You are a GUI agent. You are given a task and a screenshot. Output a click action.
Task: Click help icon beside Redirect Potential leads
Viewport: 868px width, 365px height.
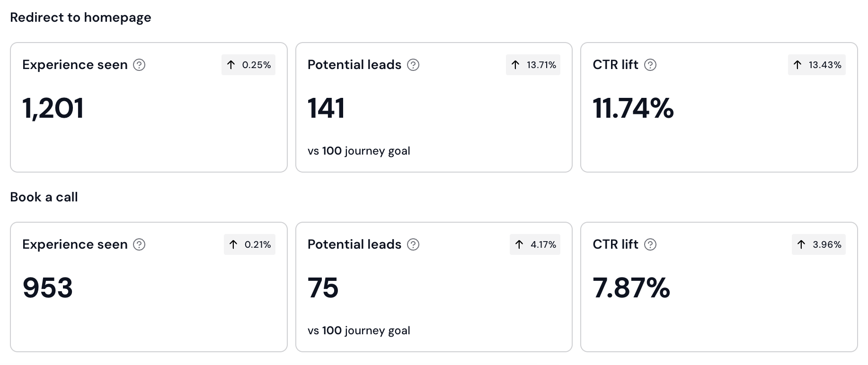(x=413, y=65)
